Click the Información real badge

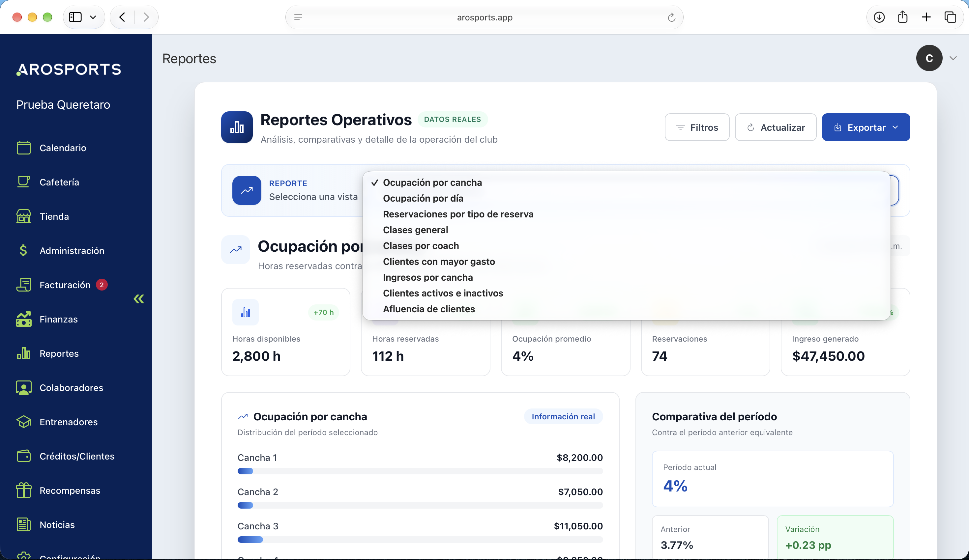tap(563, 416)
